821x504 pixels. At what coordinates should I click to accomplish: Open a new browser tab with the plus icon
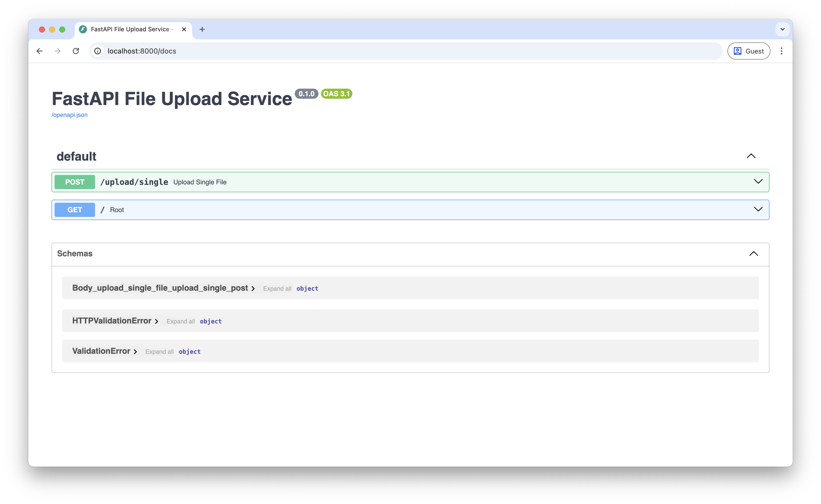[202, 29]
